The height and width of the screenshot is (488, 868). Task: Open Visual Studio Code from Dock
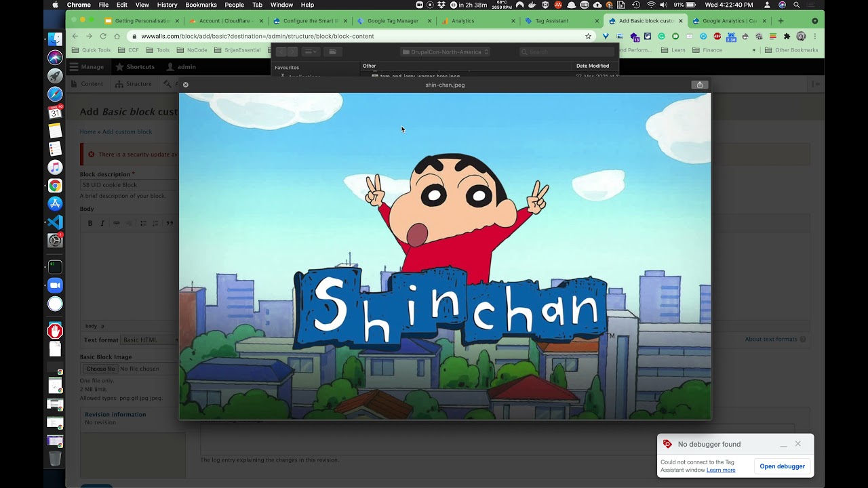coord(55,222)
